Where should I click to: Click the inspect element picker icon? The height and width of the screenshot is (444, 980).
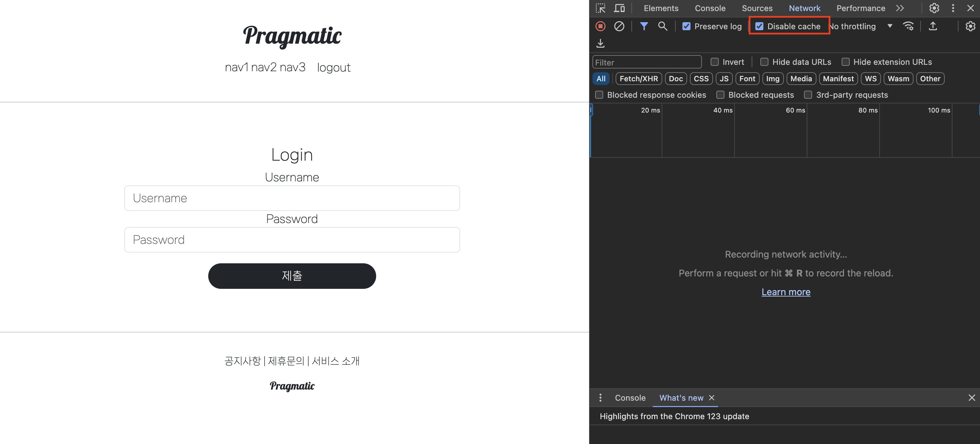600,8
